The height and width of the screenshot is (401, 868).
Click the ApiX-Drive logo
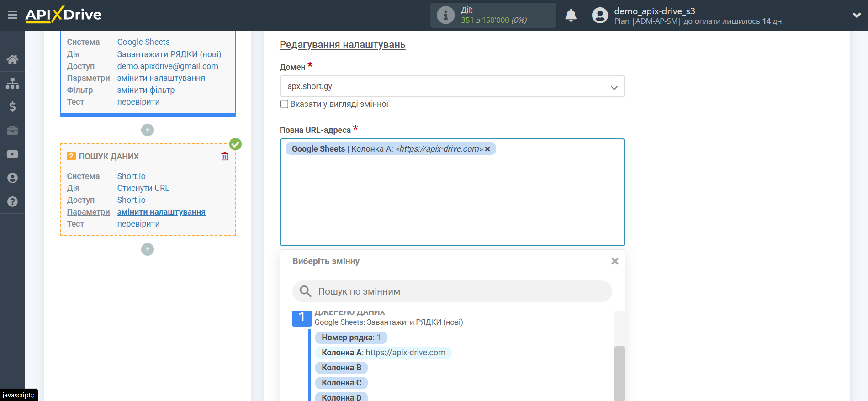click(64, 15)
